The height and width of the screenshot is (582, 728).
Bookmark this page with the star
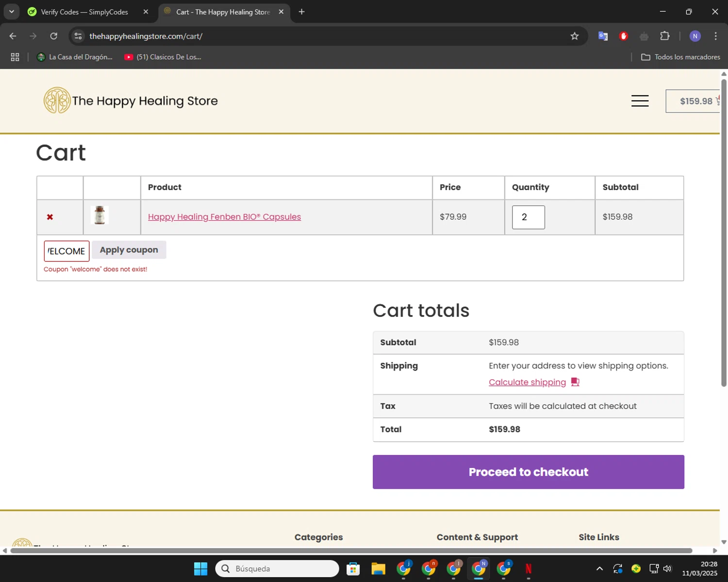tap(575, 36)
